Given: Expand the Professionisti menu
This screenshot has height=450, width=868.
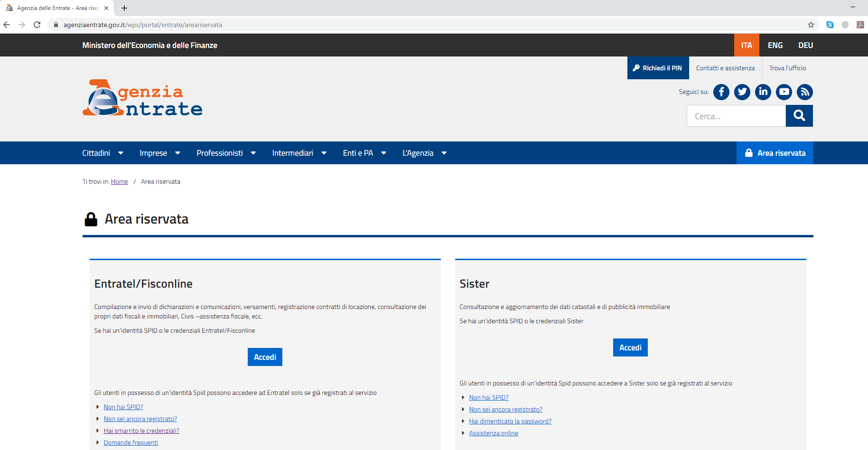Looking at the screenshot, I should (226, 153).
